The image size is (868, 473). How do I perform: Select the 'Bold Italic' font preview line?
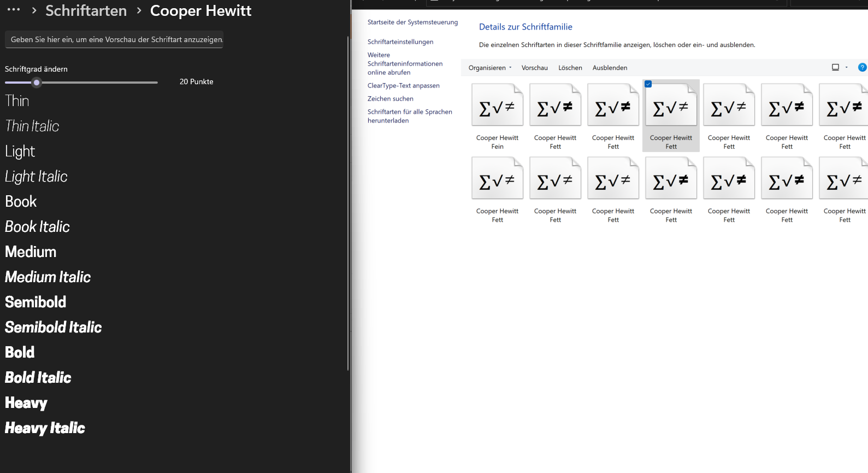(38, 377)
